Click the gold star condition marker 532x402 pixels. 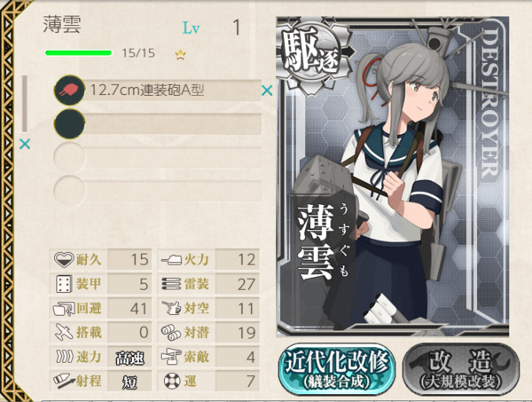click(x=181, y=54)
